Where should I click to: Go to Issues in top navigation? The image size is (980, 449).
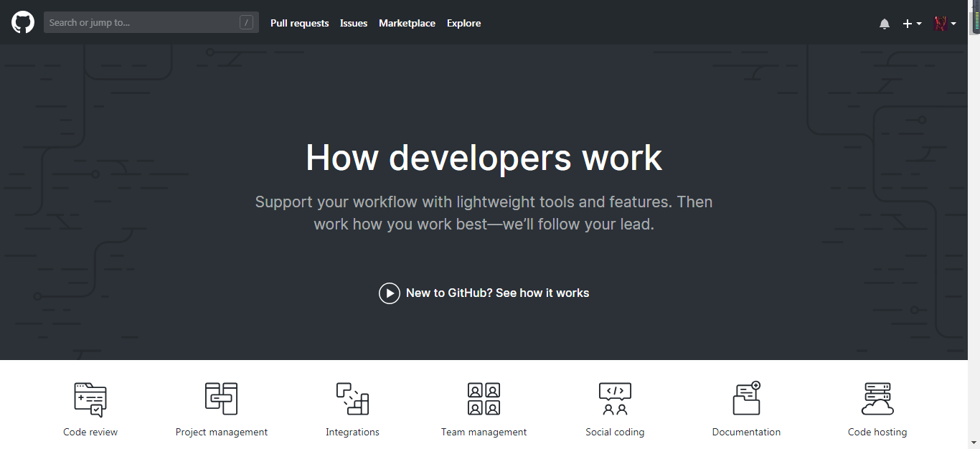354,23
